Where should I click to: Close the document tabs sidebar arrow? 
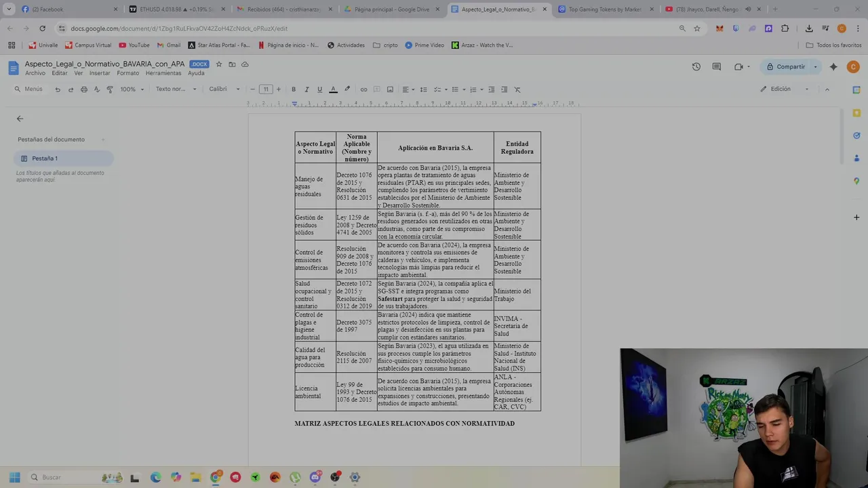click(20, 119)
